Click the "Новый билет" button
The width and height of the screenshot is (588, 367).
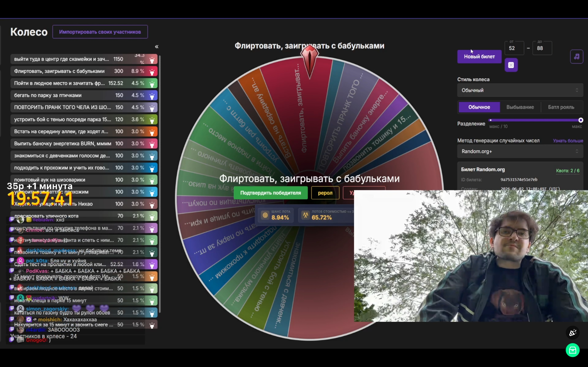coord(479,57)
